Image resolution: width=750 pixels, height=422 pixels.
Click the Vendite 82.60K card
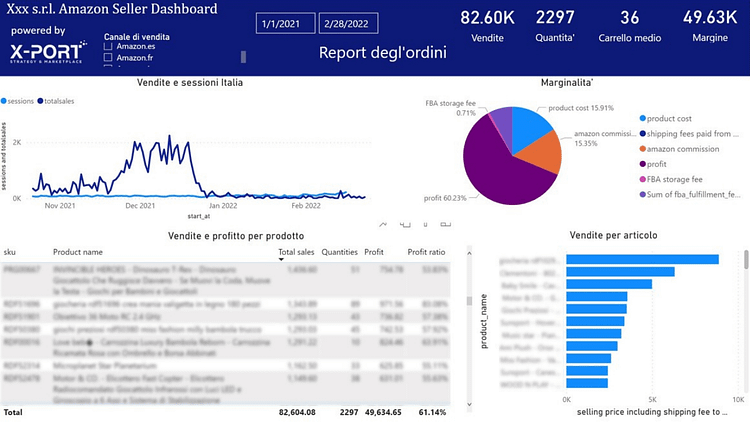(487, 27)
